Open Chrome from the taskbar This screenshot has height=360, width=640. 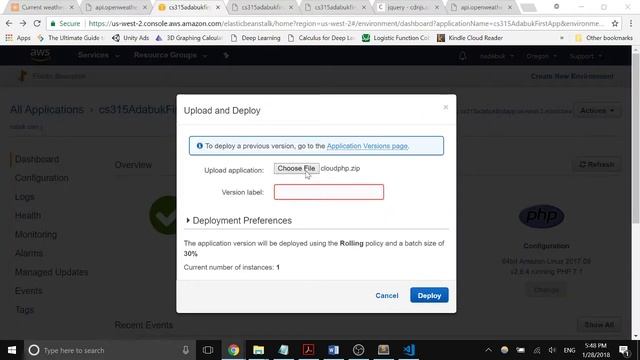(233, 350)
